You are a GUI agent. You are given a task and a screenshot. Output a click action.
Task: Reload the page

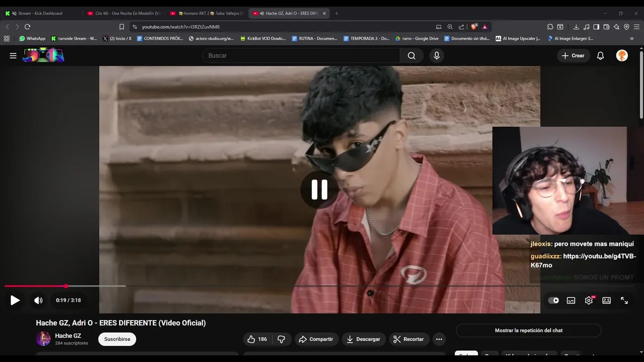tap(27, 27)
